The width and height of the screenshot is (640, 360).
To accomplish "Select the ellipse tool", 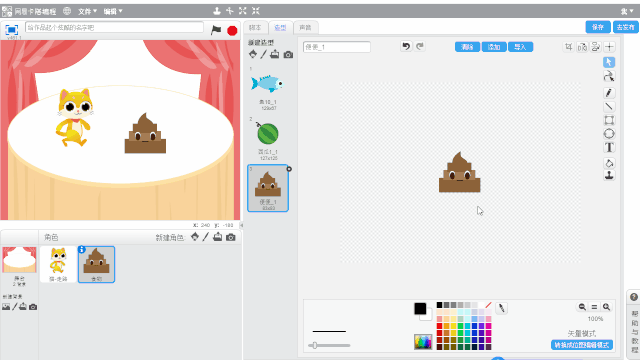I will point(609,133).
